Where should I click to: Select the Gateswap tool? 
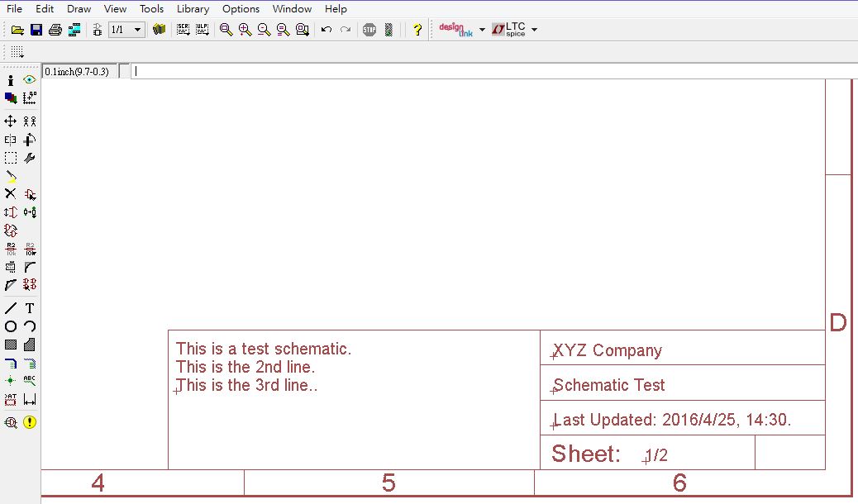point(11,231)
